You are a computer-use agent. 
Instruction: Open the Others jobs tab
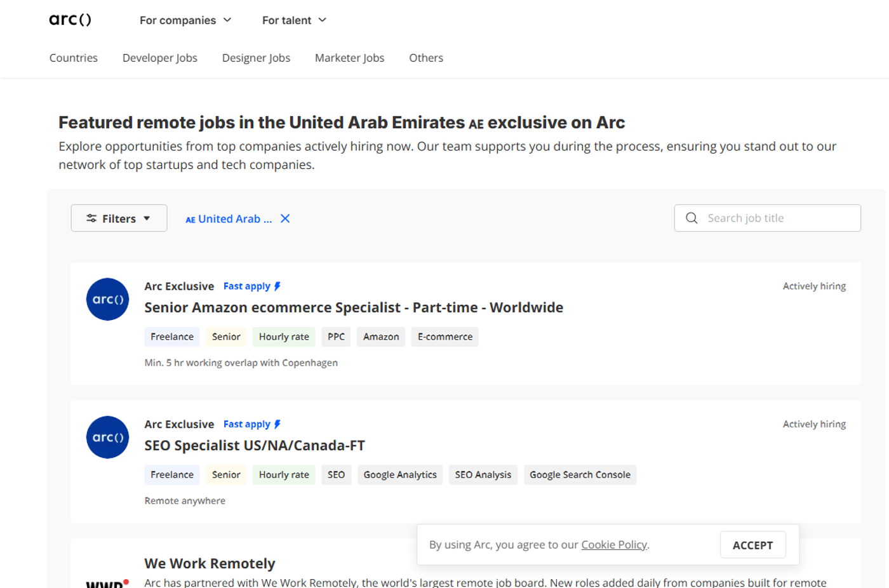tap(426, 58)
